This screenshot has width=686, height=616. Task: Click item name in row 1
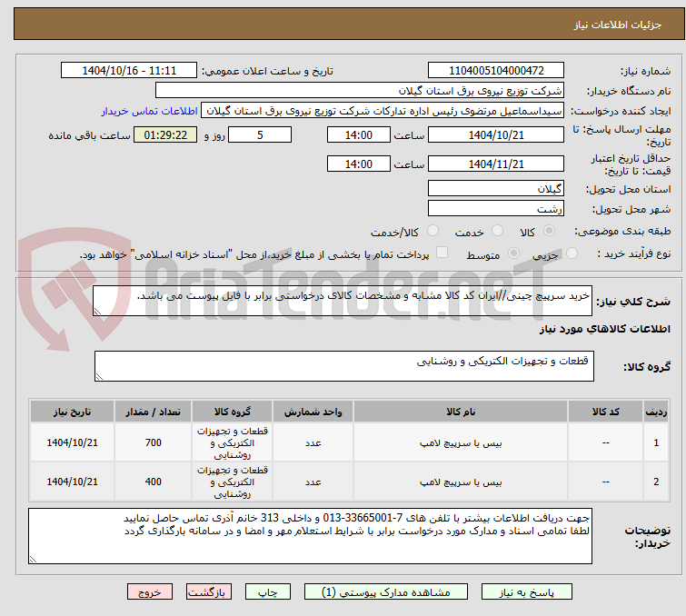(461, 442)
